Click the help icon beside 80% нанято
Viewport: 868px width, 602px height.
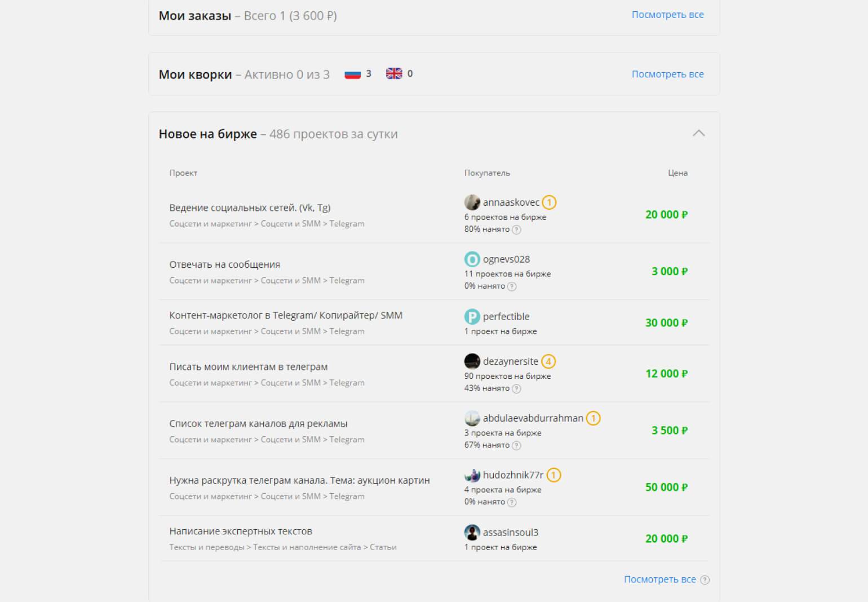pos(516,229)
